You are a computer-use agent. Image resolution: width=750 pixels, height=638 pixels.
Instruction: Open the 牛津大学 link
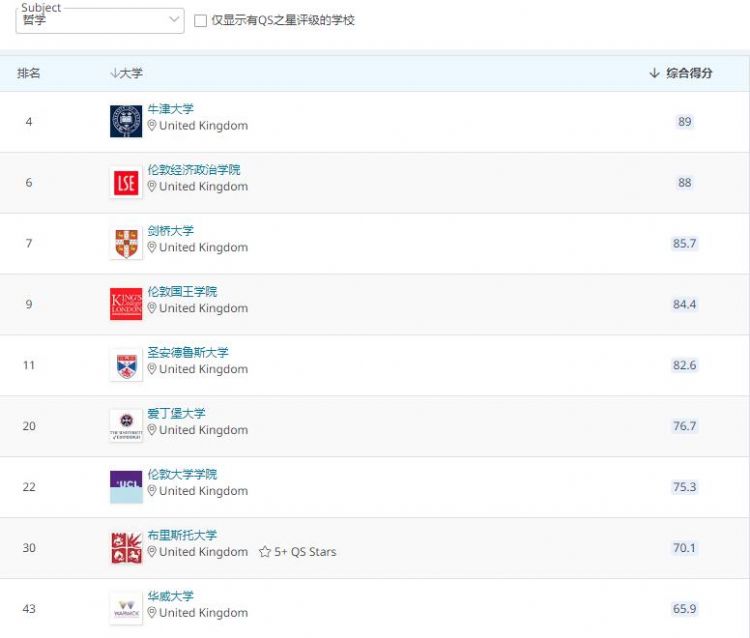coord(171,109)
